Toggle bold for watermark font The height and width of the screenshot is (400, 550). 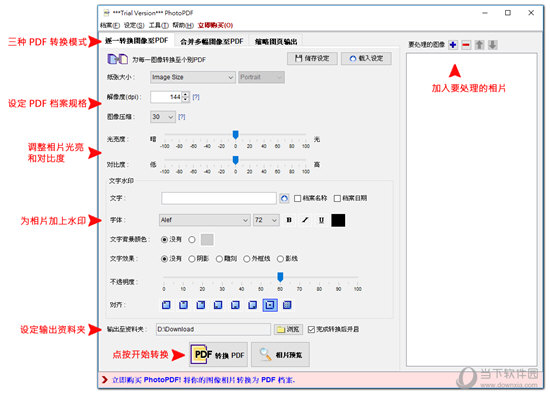pyautogui.click(x=289, y=220)
